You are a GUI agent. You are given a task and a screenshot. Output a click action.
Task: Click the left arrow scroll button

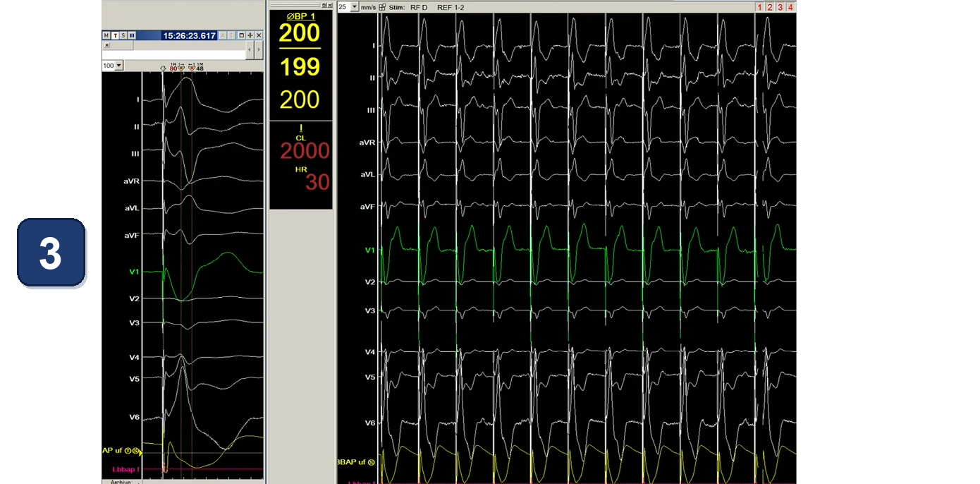[x=250, y=50]
